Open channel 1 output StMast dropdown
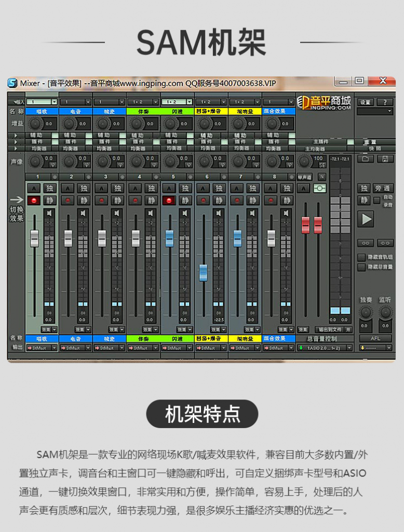Viewport: 404px width, 532px height. [x=42, y=348]
